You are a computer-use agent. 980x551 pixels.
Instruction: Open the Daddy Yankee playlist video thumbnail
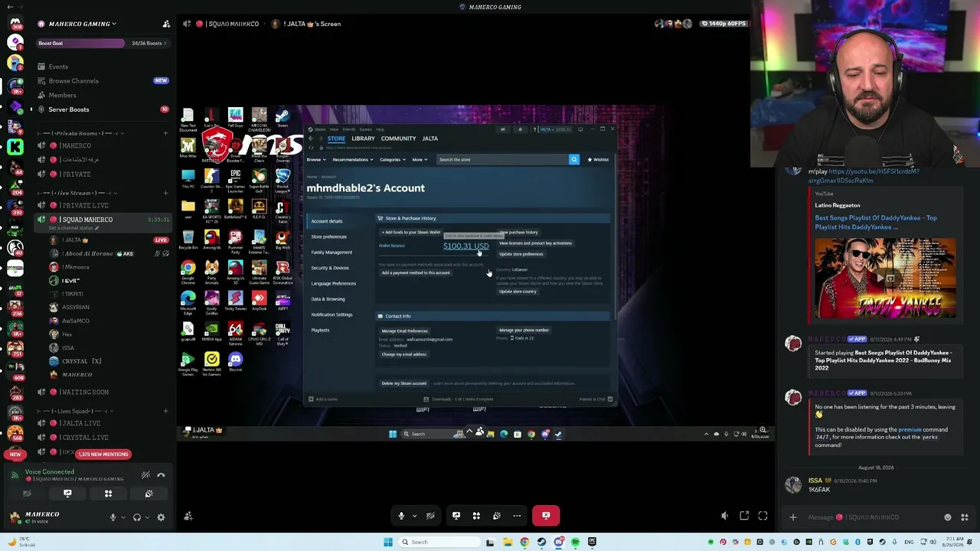point(885,278)
